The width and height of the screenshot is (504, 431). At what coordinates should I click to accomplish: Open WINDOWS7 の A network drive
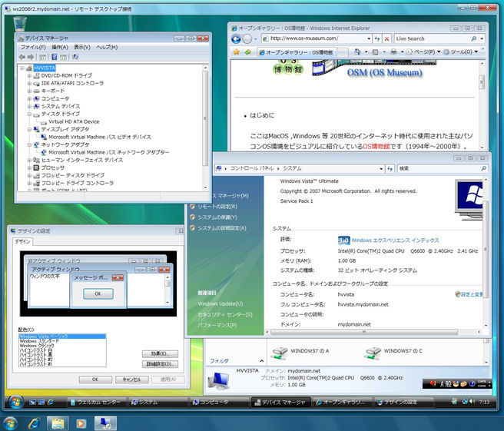300,352
